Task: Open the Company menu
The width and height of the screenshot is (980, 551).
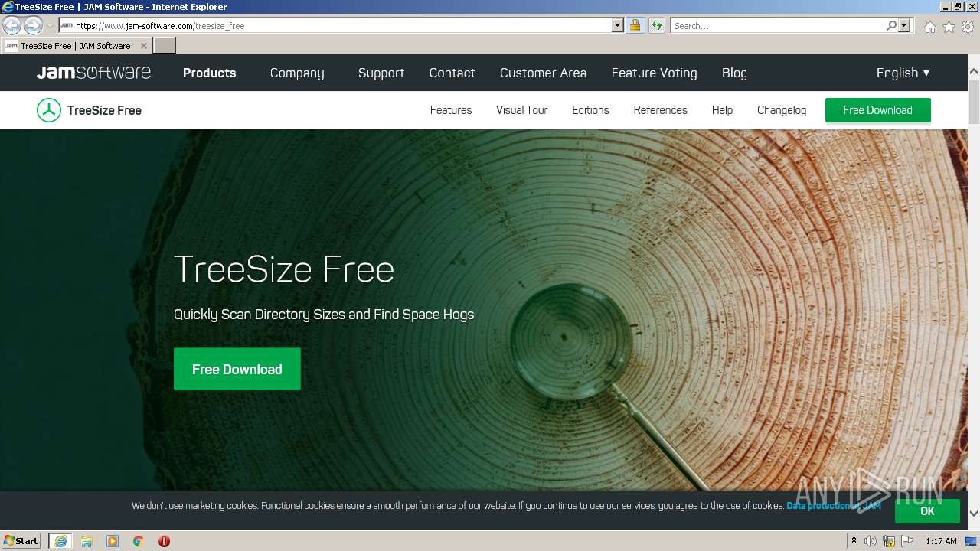Action: click(x=297, y=73)
